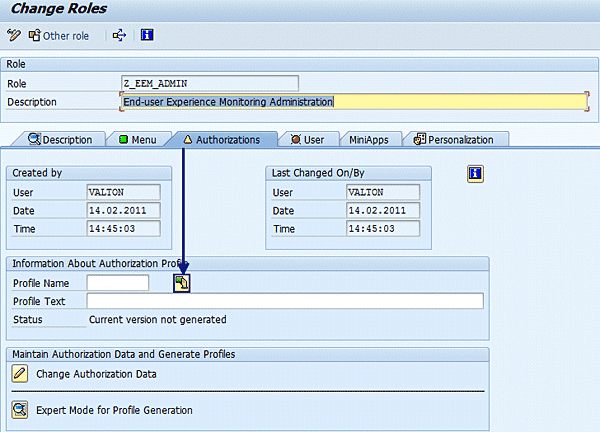Open the MiniApps tab

(x=369, y=140)
